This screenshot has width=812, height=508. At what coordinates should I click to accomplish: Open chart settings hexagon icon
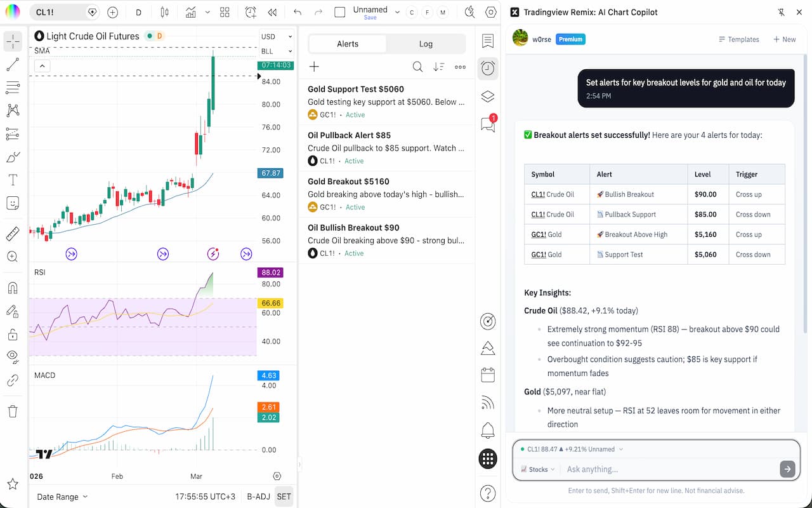pyautogui.click(x=490, y=12)
